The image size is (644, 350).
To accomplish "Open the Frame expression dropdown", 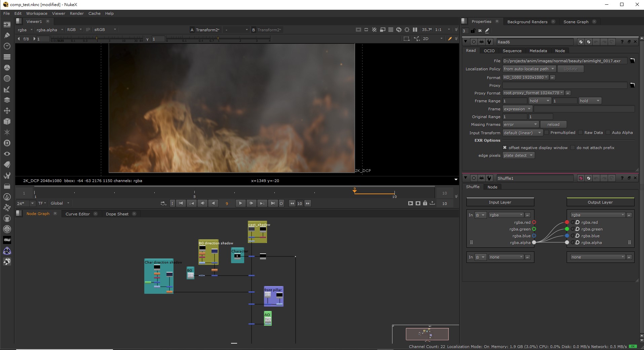I will point(517,109).
